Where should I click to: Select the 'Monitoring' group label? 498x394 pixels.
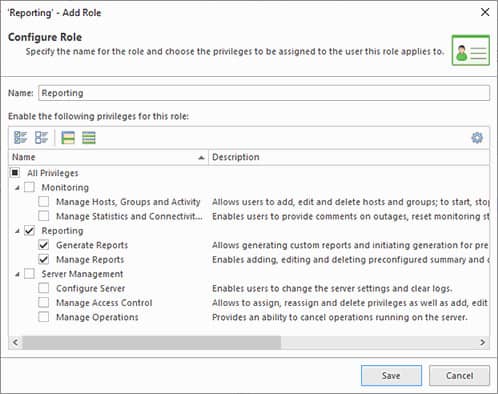(x=65, y=187)
